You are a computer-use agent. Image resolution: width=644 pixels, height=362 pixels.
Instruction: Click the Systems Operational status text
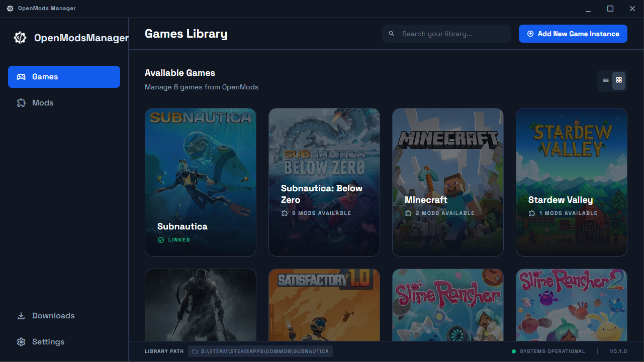553,351
